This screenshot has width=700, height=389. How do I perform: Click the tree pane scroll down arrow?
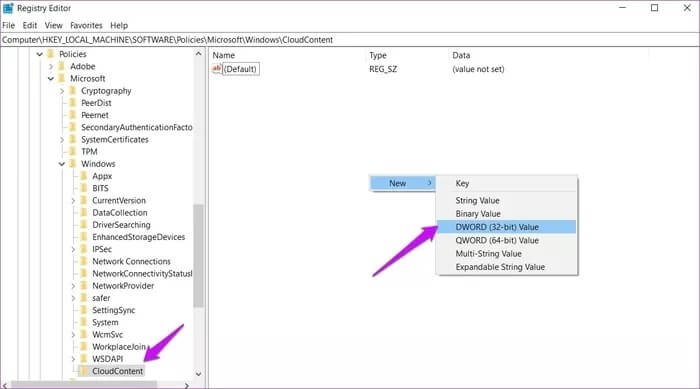click(199, 374)
